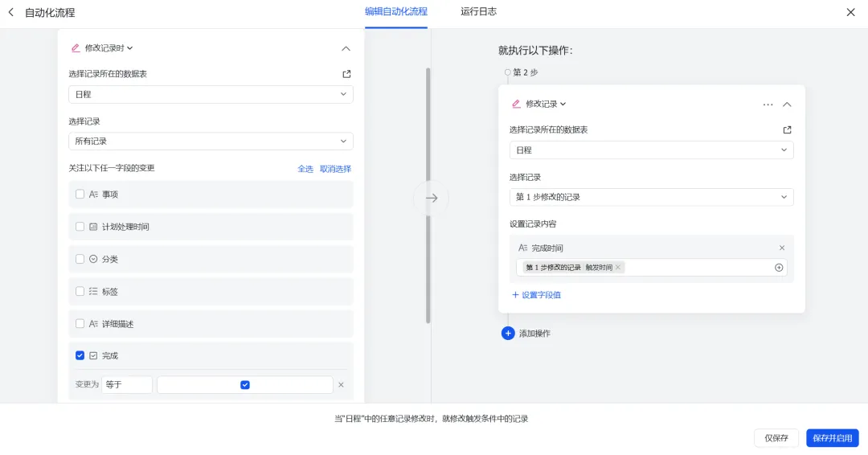Image resolution: width=868 pixels, height=455 pixels.
Task: Click the 自动化流程 title text
Action: pos(50,13)
